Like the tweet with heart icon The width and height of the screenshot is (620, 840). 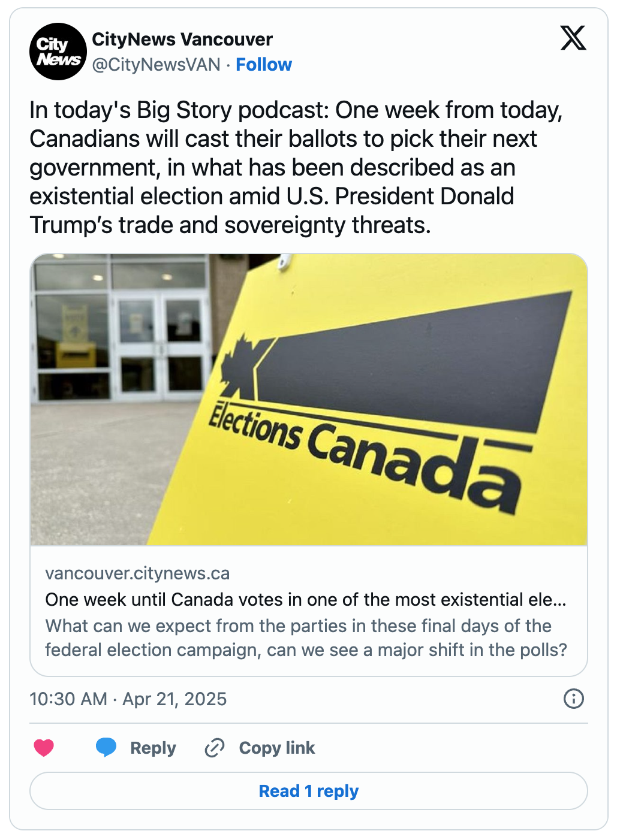click(44, 748)
